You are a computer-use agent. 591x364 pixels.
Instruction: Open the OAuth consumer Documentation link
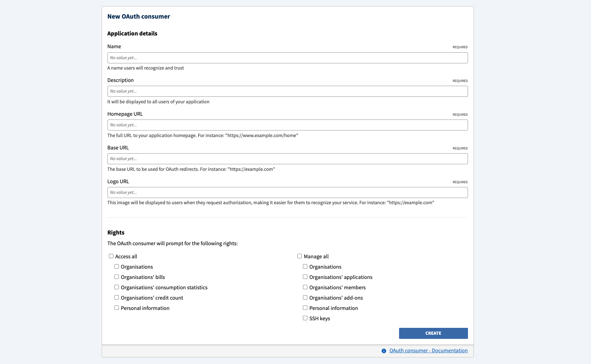[x=428, y=350]
